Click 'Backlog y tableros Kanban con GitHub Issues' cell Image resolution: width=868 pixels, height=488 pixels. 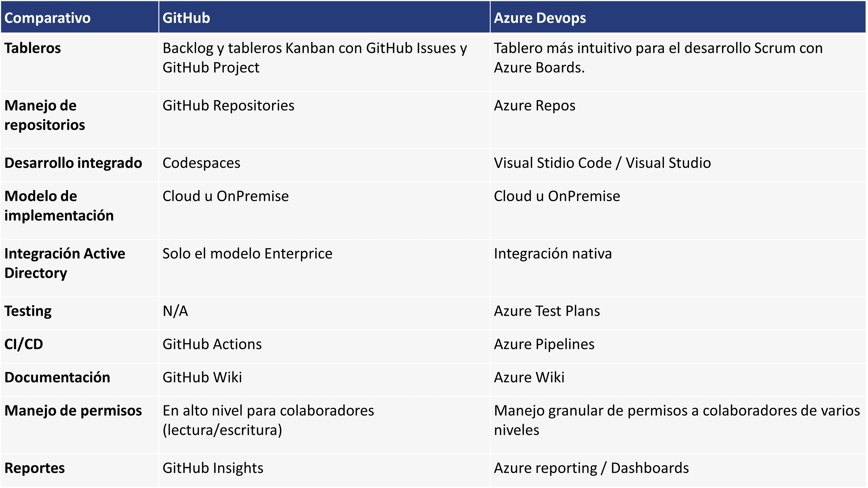(x=324, y=63)
